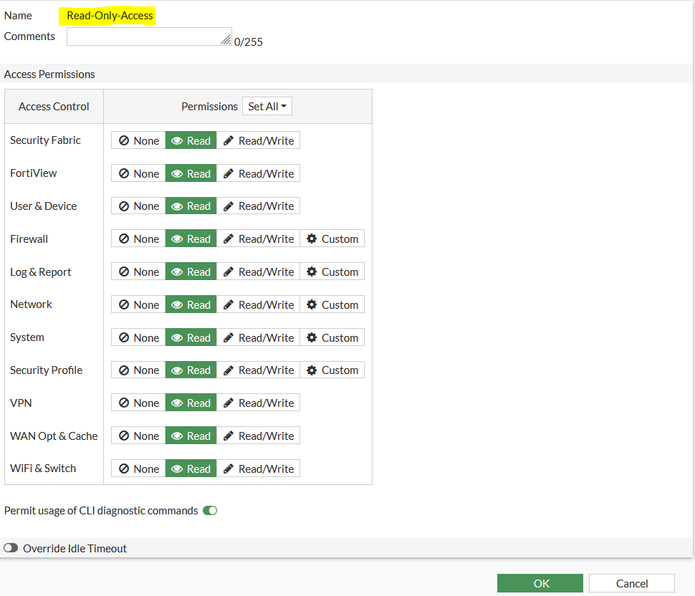Set WiFi & Switch to Read/Write
The width and height of the screenshot is (695, 596).
(258, 468)
